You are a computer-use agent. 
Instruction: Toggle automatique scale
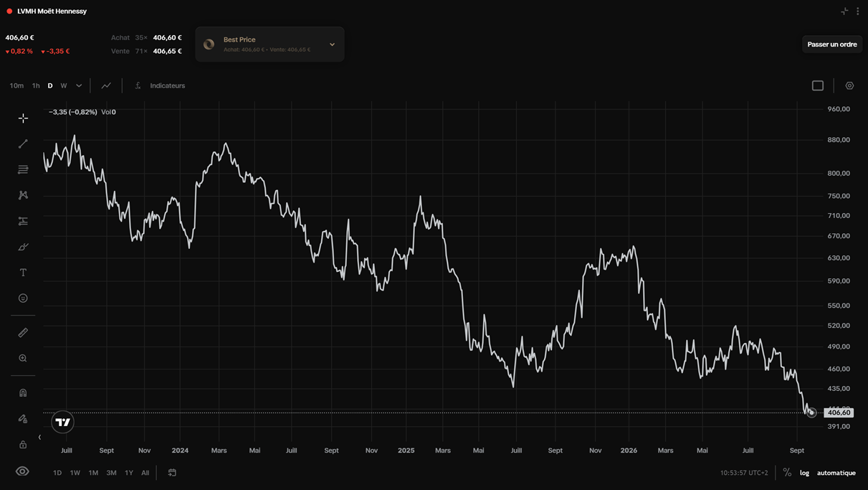(836, 473)
